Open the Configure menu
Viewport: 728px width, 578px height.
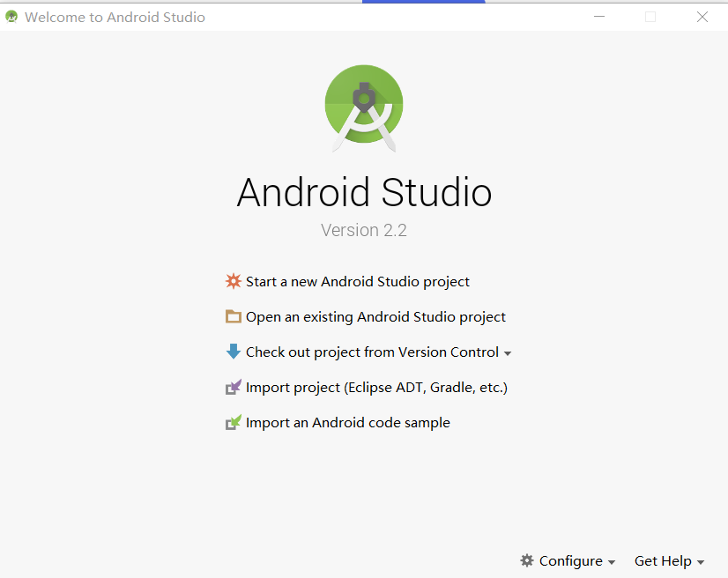568,561
